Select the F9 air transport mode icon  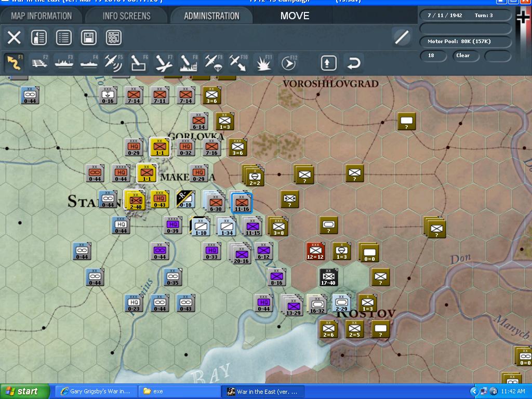[x=214, y=63]
